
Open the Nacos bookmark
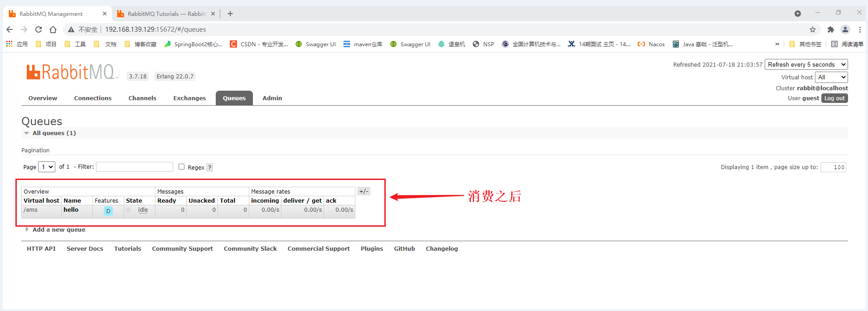651,44
